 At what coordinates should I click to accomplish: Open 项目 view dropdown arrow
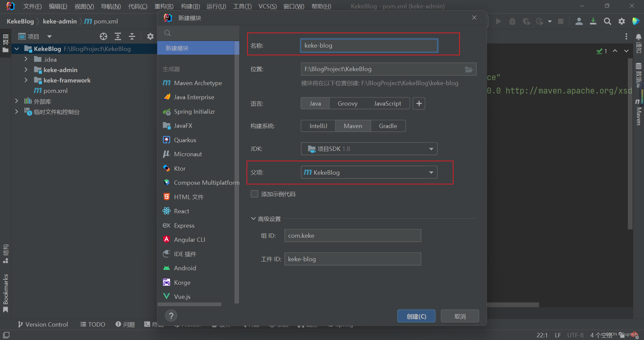49,37
